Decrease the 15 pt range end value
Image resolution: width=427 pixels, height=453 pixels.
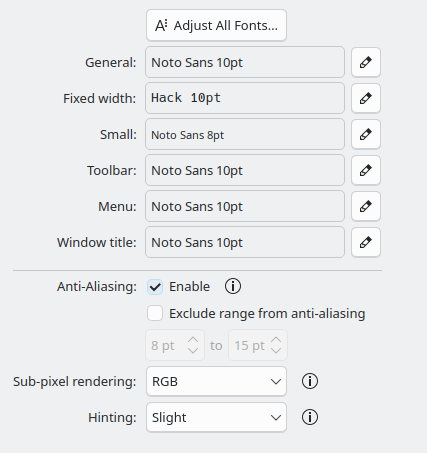[276, 351]
